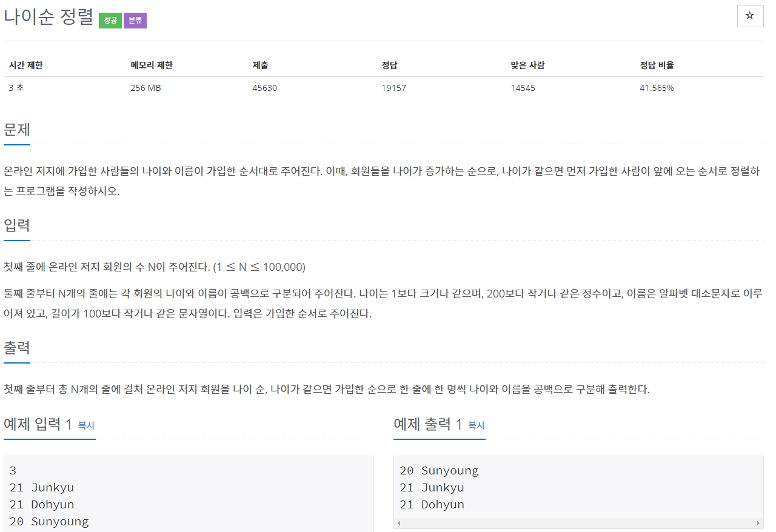Click the 맞은 사람 column header
Viewport: 776px width, 532px height.
tap(527, 65)
